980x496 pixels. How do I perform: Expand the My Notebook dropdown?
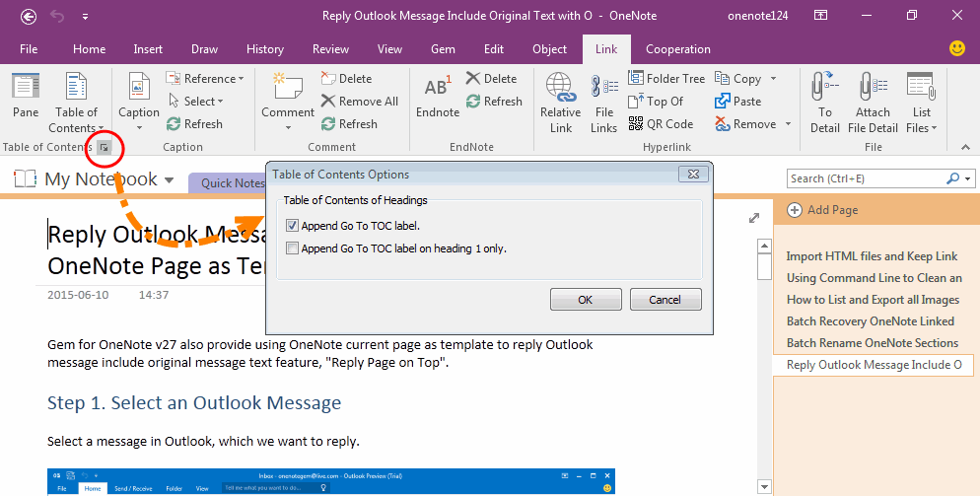coord(169,180)
